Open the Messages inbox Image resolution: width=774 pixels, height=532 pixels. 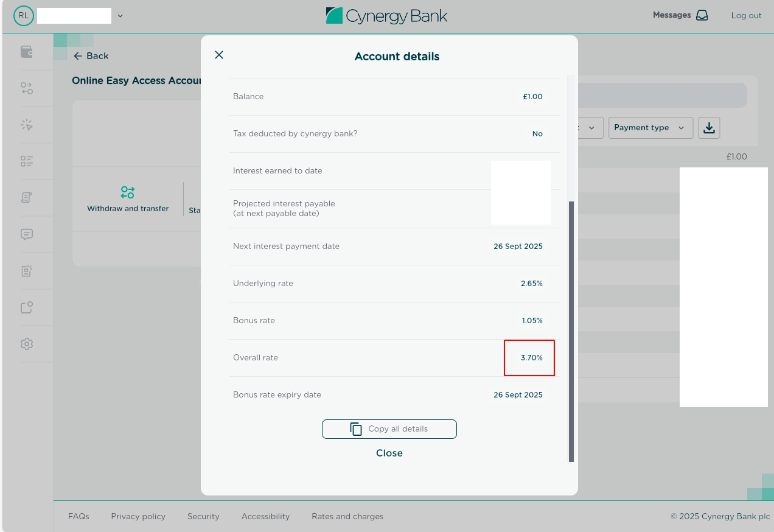[680, 15]
